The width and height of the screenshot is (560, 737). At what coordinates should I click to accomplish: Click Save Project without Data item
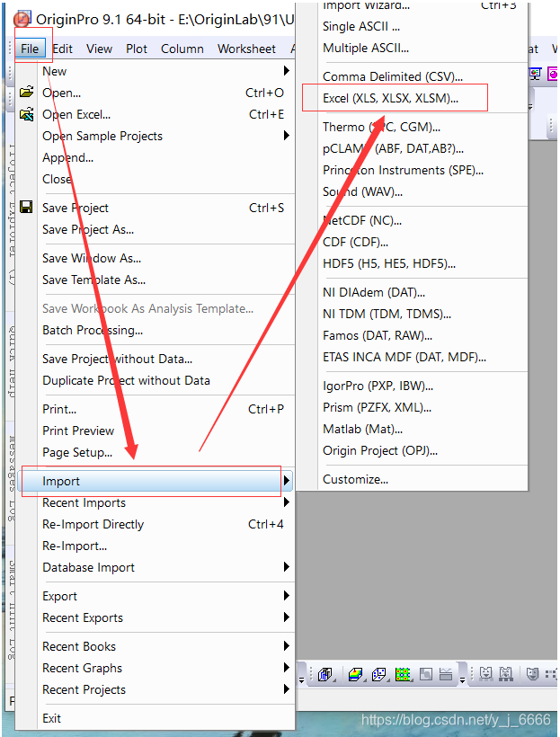[x=118, y=360]
